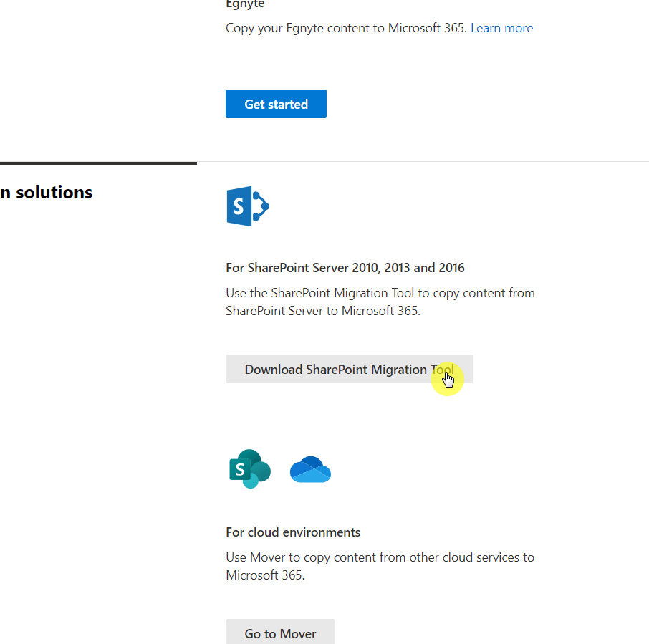Click the 'Copy your Egnyte content' description
The height and width of the screenshot is (644, 649).
[346, 28]
